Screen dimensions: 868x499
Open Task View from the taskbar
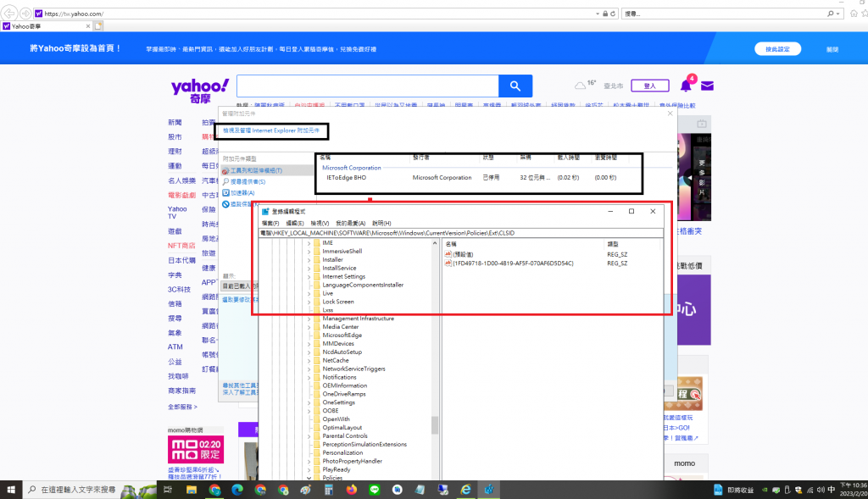point(168,490)
